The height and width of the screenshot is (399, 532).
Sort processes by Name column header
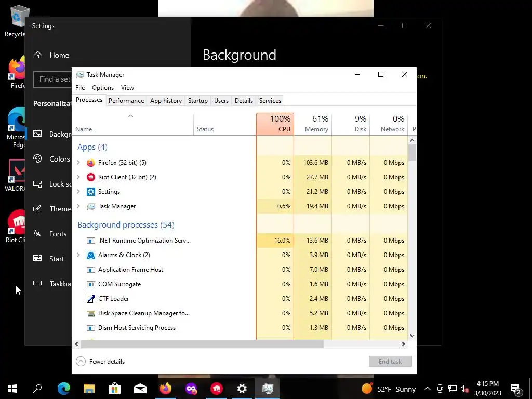click(133, 124)
